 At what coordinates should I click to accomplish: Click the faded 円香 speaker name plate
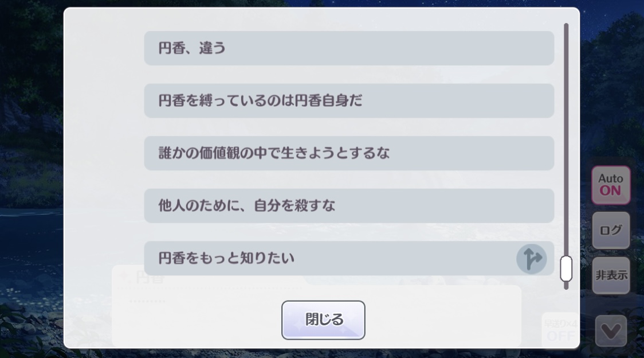[150, 279]
